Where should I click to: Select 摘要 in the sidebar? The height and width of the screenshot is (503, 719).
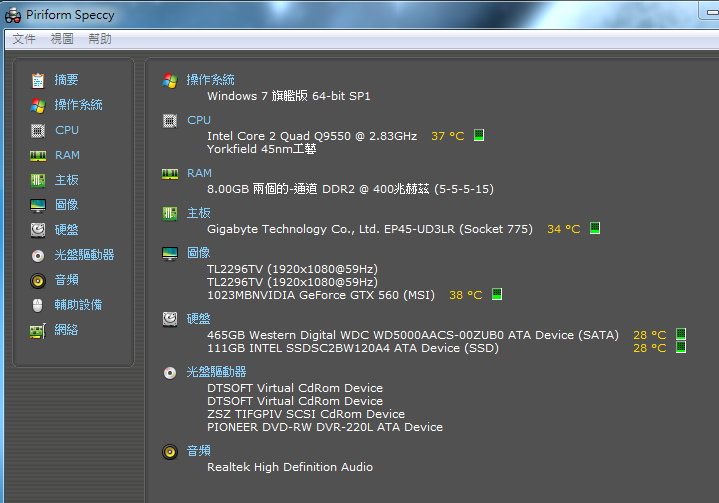(x=66, y=80)
